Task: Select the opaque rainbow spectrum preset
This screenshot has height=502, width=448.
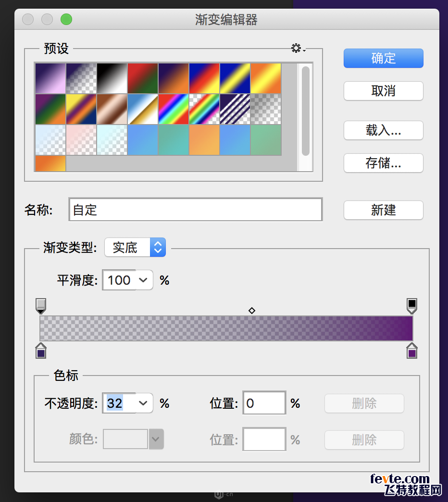Action: click(174, 109)
